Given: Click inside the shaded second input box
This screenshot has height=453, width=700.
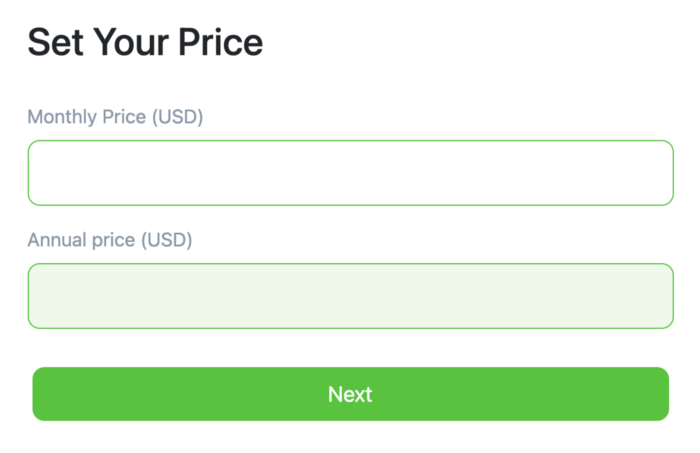Looking at the screenshot, I should [x=350, y=296].
